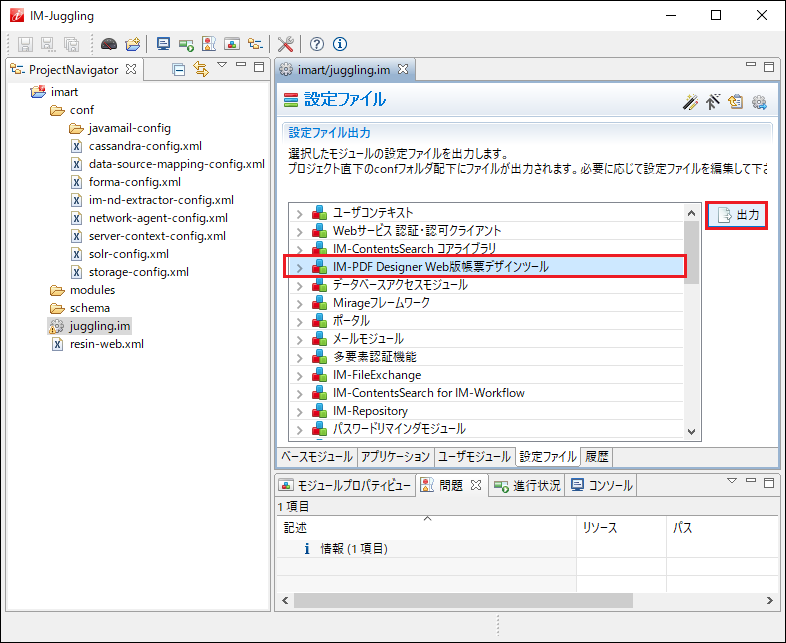The image size is (786, 643).
Task: Expand the IM-Repository item
Action: [x=300, y=412]
